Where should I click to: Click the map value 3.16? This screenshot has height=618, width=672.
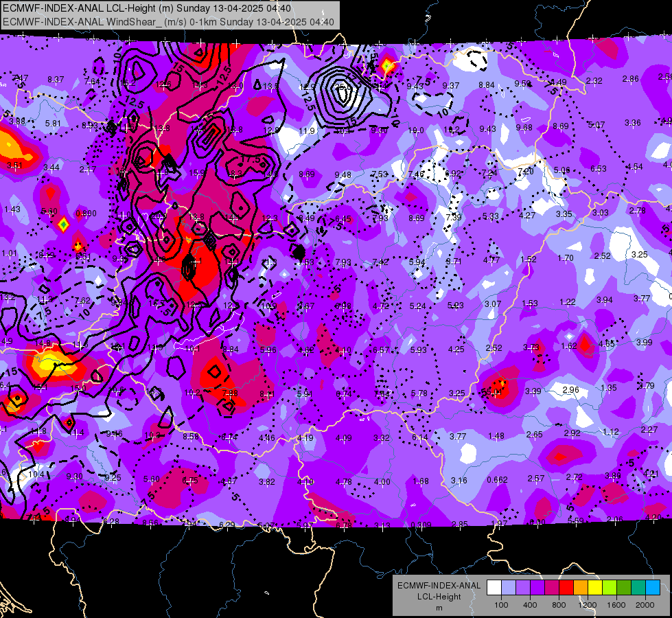(459, 480)
